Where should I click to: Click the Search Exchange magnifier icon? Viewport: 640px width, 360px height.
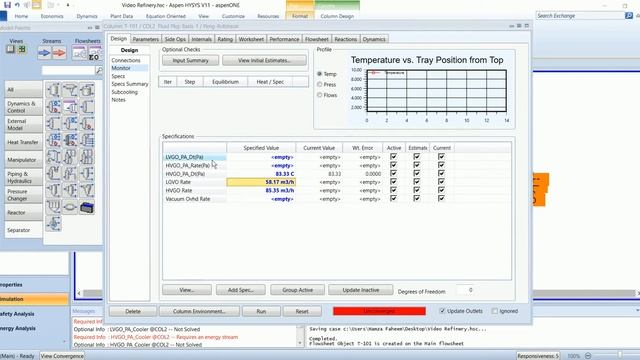point(629,16)
